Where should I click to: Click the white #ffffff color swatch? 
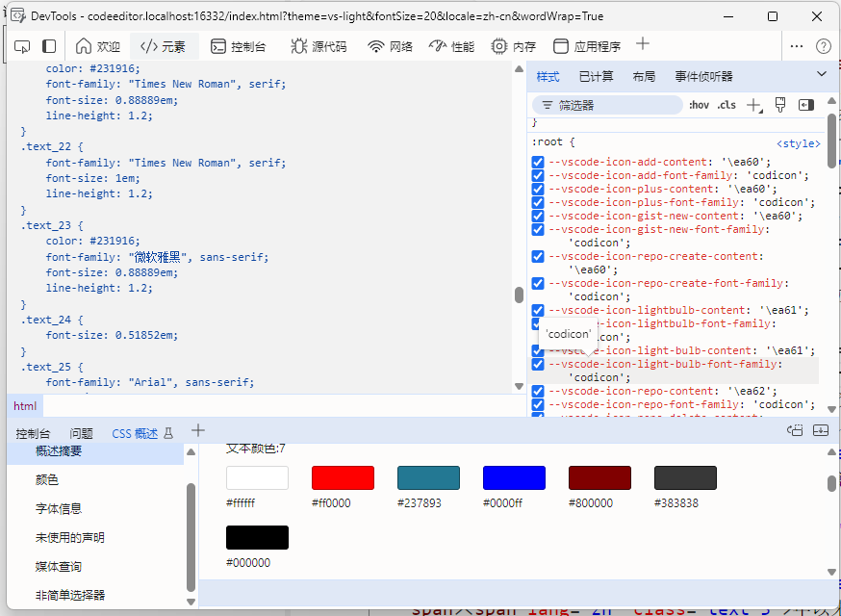click(x=258, y=477)
